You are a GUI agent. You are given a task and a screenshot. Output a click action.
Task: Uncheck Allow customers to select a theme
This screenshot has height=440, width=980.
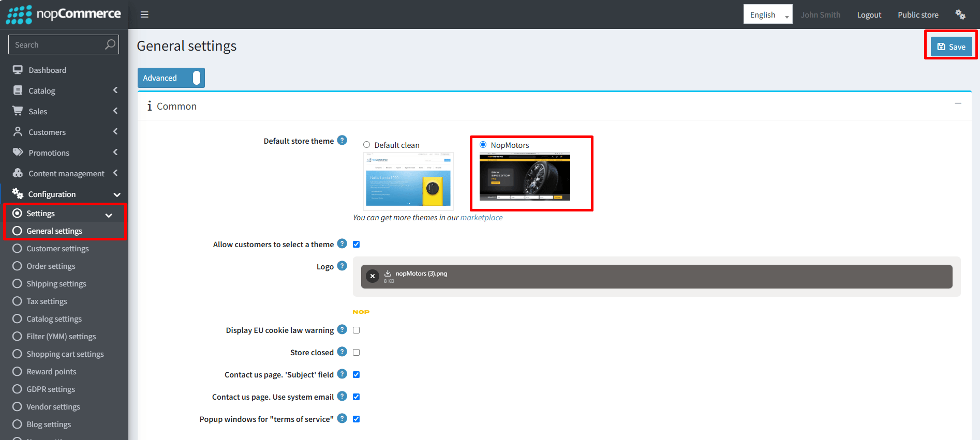(x=357, y=244)
